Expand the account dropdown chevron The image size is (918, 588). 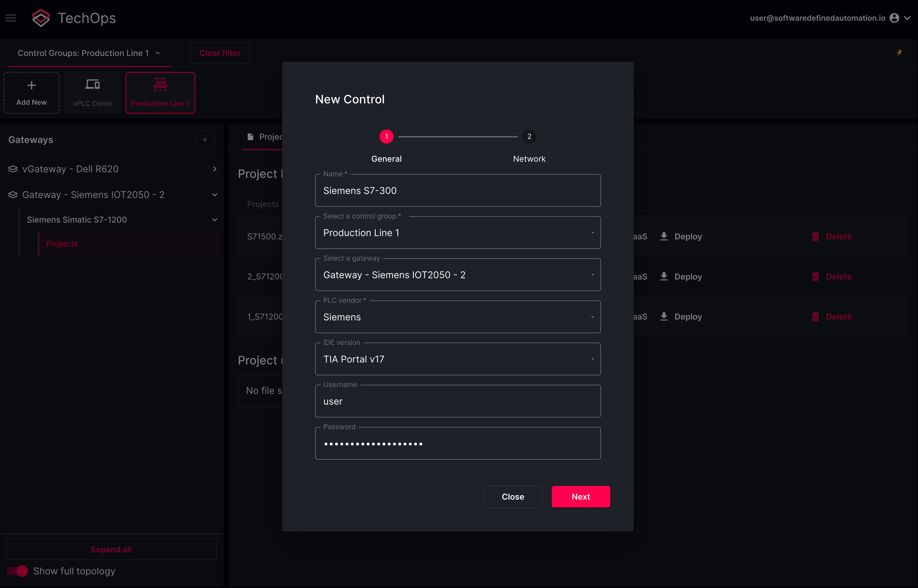click(908, 18)
